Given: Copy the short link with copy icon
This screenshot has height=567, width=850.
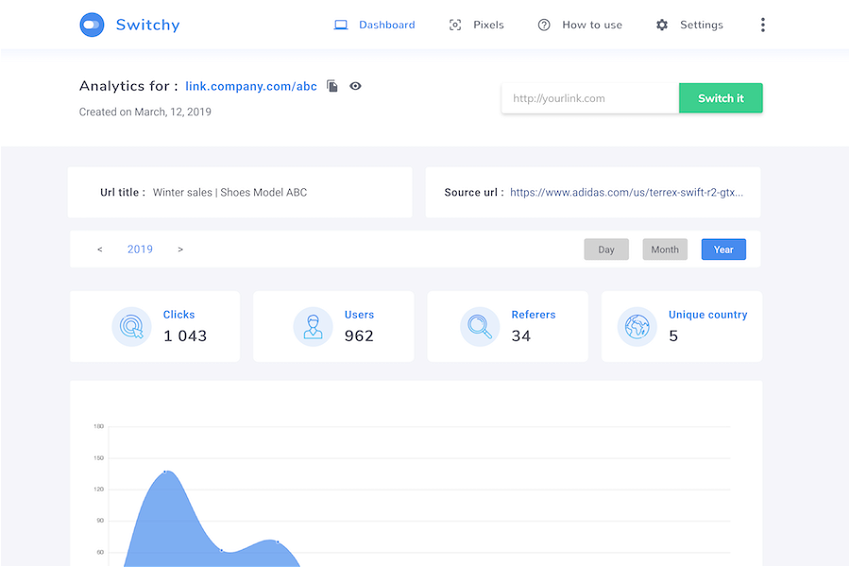Looking at the screenshot, I should [332, 87].
